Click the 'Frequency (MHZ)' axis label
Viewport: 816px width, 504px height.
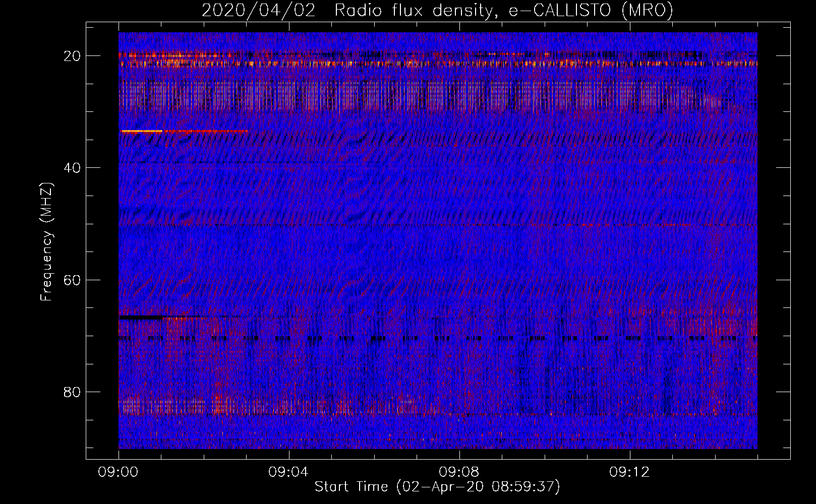tap(46, 242)
